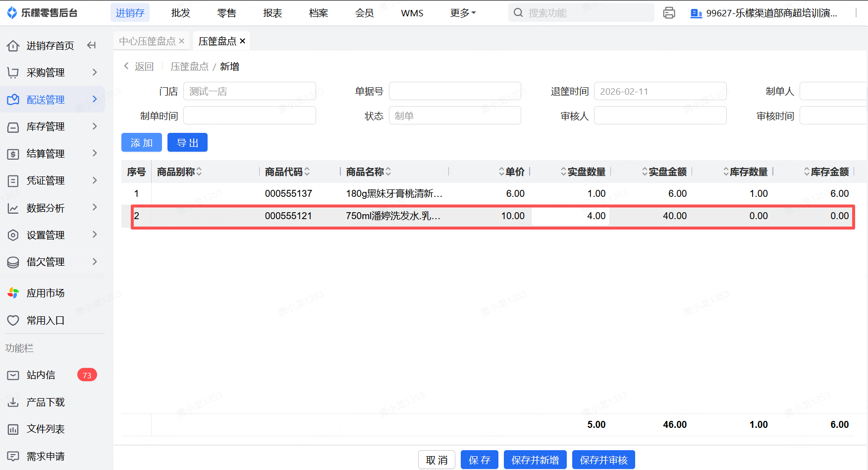Click the 需求申请 message icon
This screenshot has height=470, width=868.
click(x=13, y=456)
